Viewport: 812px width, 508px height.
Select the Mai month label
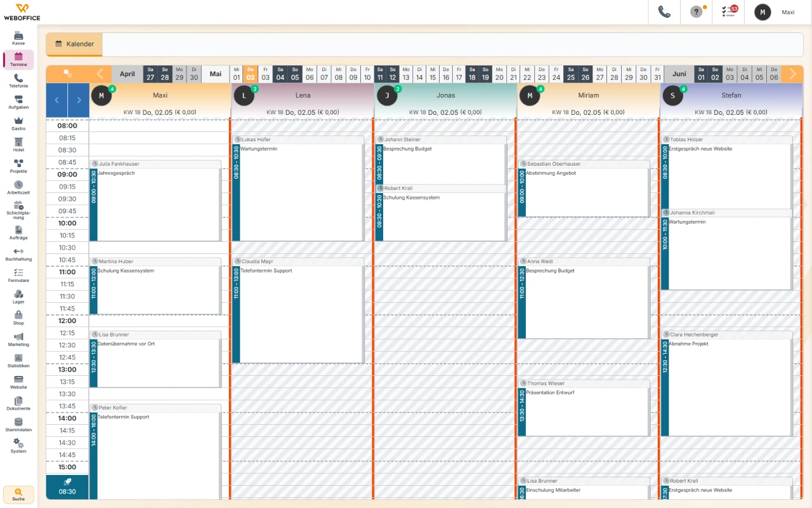coord(216,74)
